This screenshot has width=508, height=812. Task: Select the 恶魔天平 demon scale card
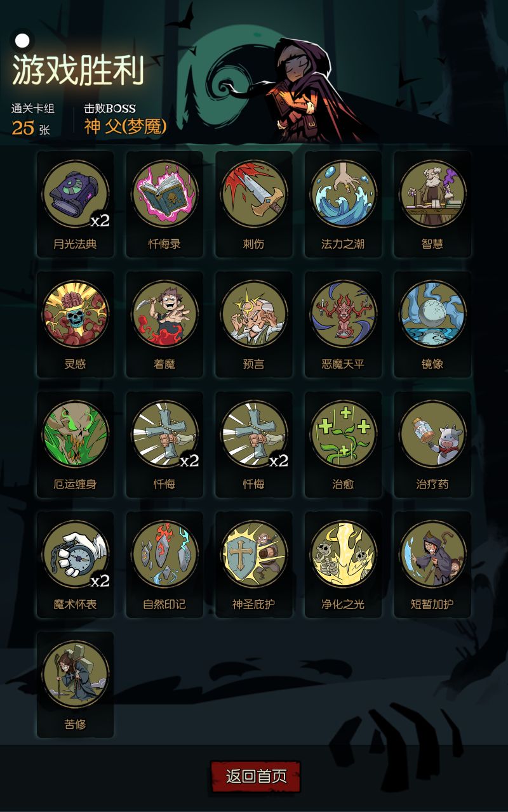point(343,324)
